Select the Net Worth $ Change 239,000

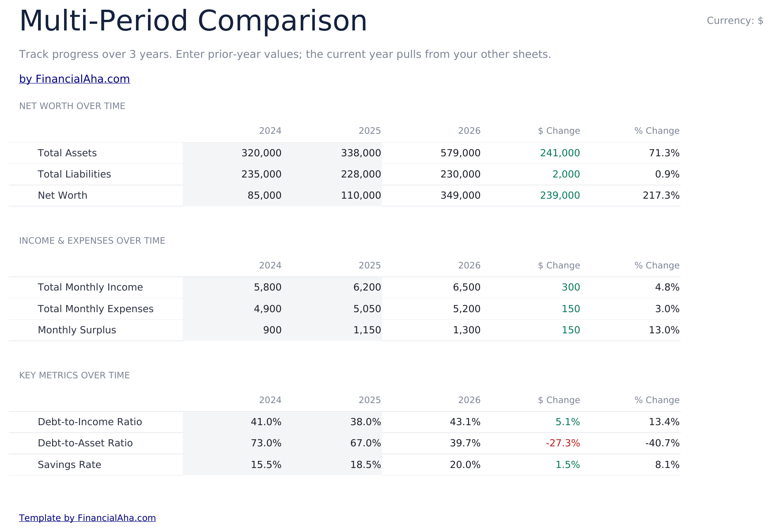pyautogui.click(x=560, y=196)
